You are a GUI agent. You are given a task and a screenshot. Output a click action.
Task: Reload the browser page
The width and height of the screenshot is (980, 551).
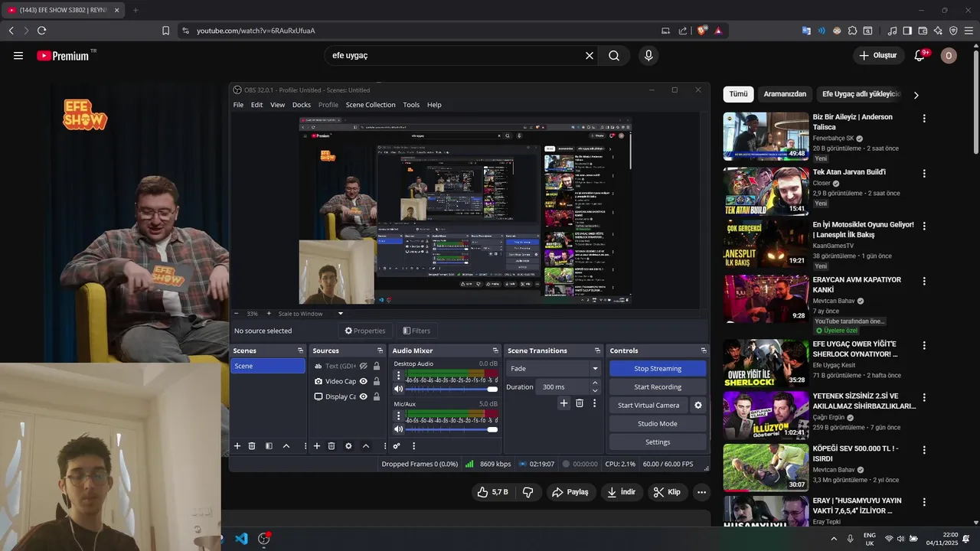point(41,31)
